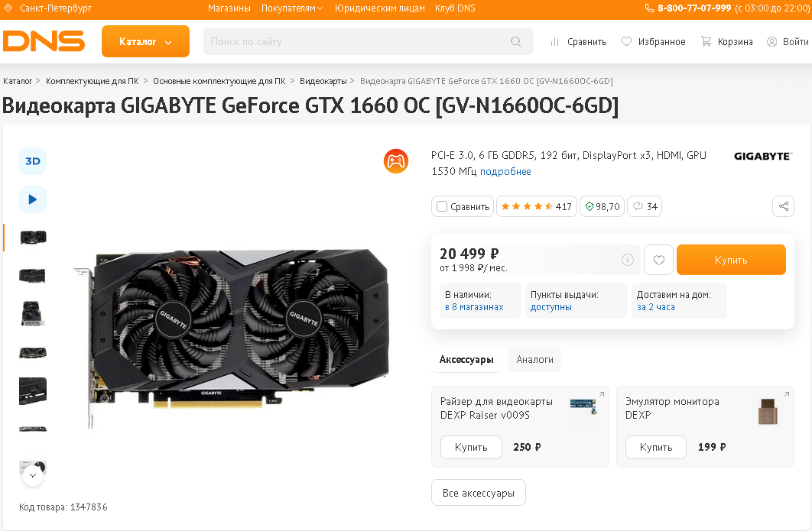
Task: Click the search magnifier icon
Action: 516,41
